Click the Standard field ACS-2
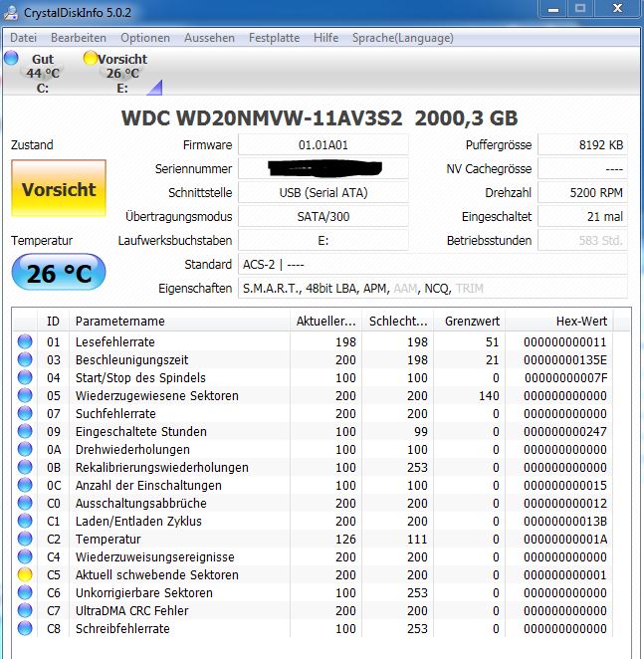 [x=433, y=265]
